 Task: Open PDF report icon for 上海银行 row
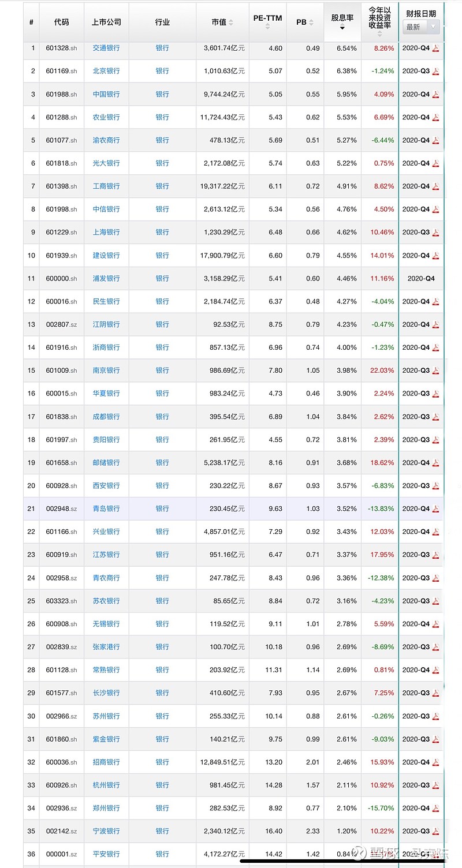tap(436, 233)
